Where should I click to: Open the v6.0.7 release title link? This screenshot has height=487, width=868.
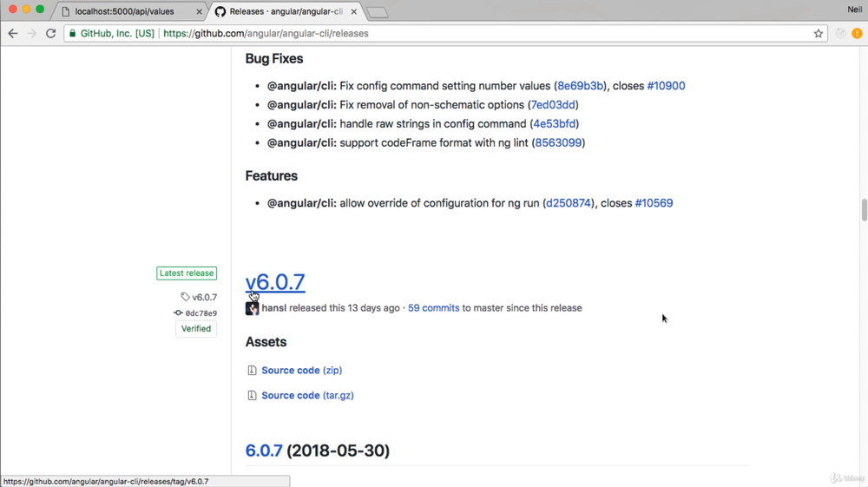tap(275, 281)
